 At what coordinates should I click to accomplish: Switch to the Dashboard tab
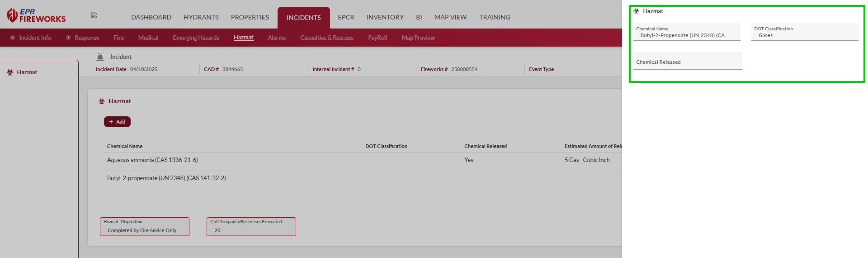click(151, 17)
